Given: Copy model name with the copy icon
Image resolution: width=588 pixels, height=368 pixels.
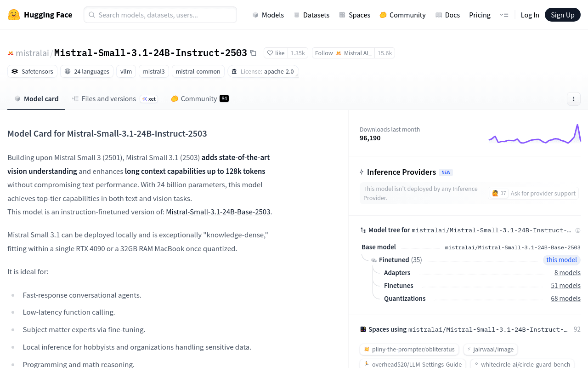Looking at the screenshot, I should click(x=253, y=53).
